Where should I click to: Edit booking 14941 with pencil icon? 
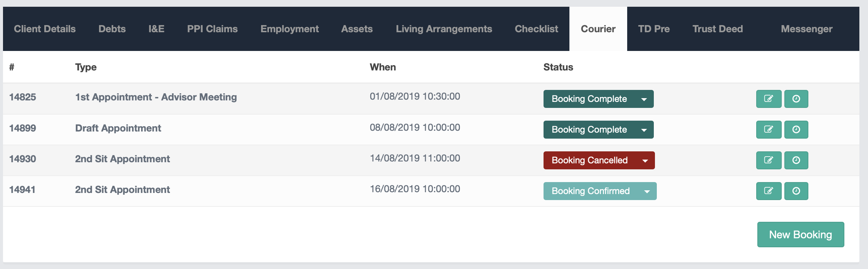[x=769, y=191]
